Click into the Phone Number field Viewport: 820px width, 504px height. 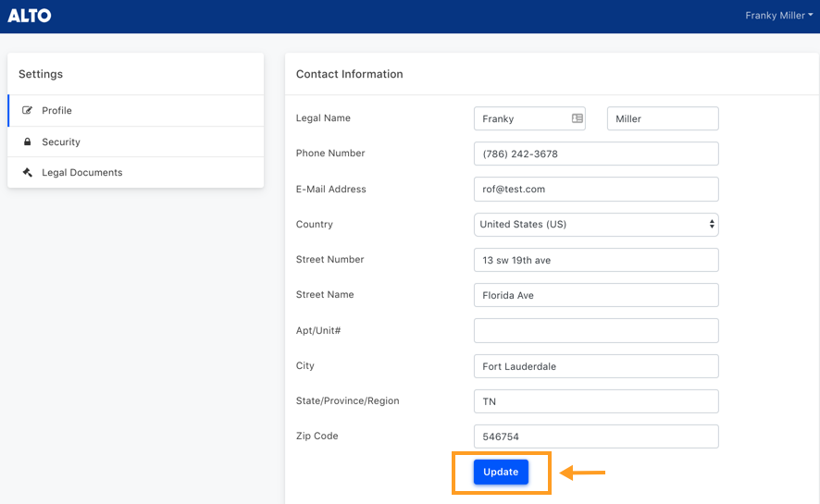[596, 154]
